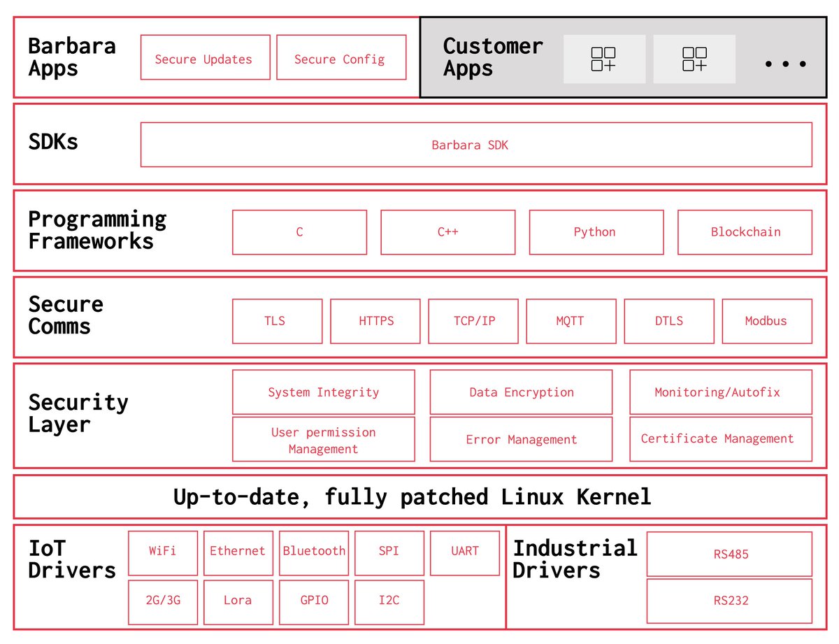Screen dimensions: 839x644
Task: Click the first Customer Apps add-app icon
Action: (604, 59)
